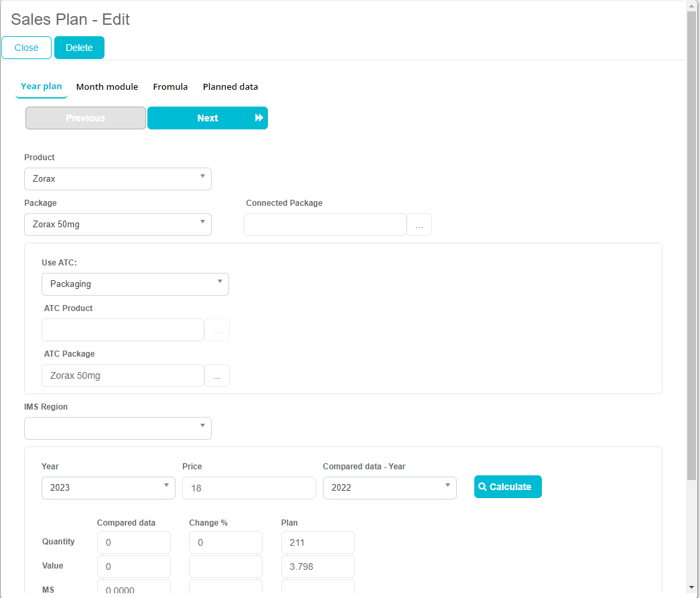Click the Connected Package ellipsis browse button

point(419,225)
